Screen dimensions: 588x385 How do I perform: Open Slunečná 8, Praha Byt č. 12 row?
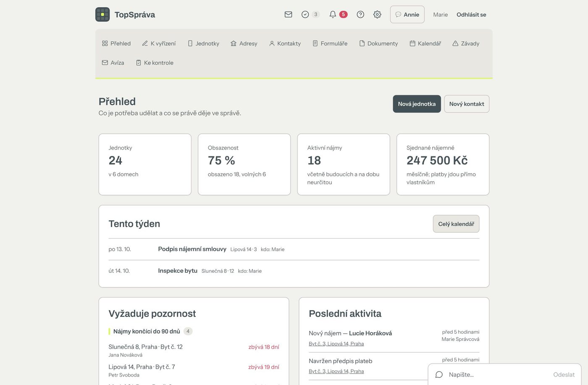194,351
